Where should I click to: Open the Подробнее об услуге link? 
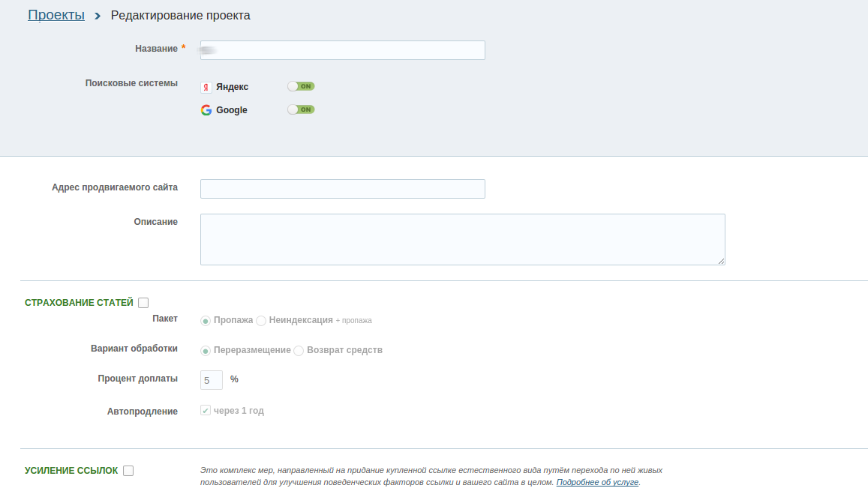(x=596, y=482)
